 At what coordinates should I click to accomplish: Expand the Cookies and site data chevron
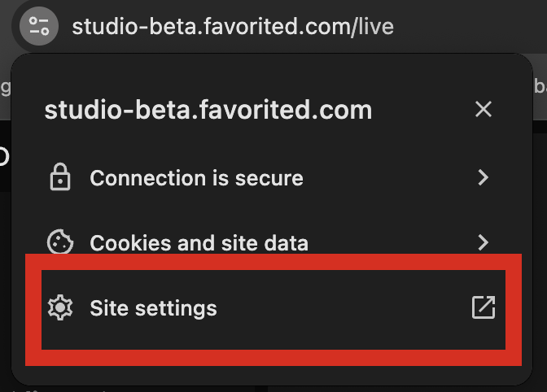(x=484, y=242)
